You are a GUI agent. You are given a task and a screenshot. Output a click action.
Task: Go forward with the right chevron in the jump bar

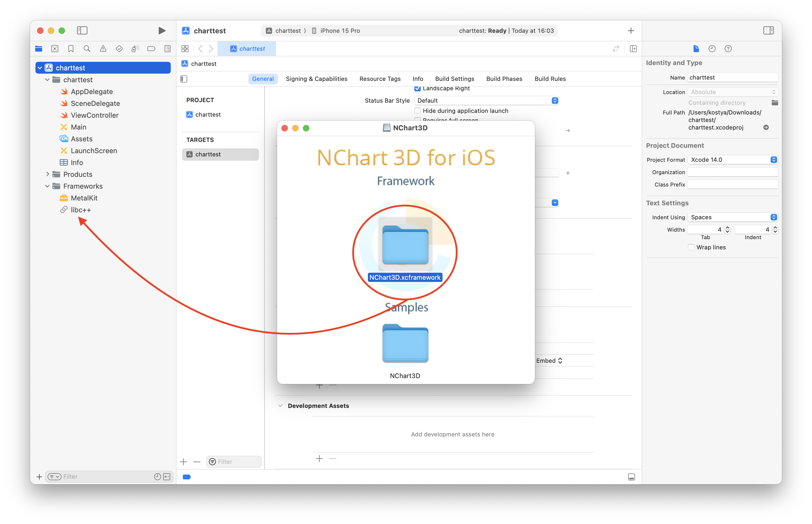tap(211, 49)
